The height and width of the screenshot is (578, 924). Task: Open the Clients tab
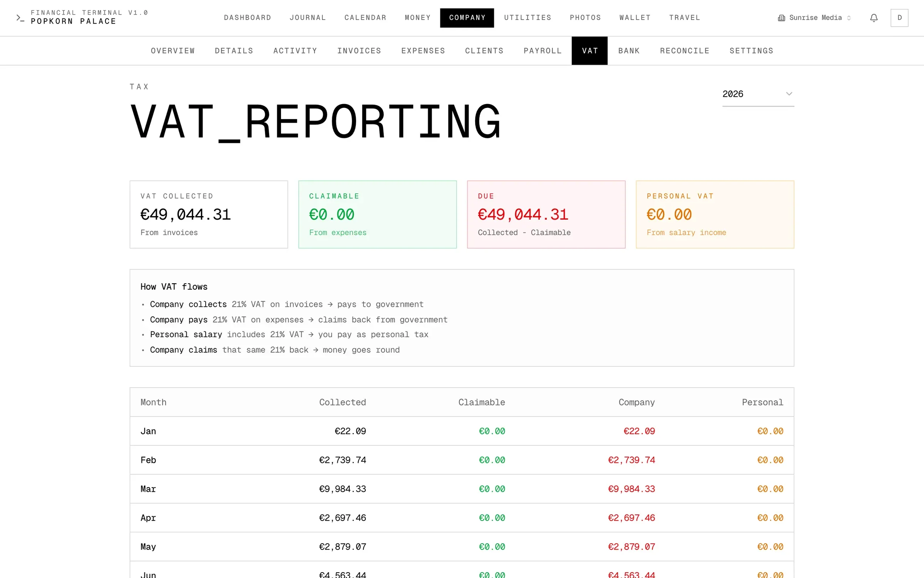point(484,51)
